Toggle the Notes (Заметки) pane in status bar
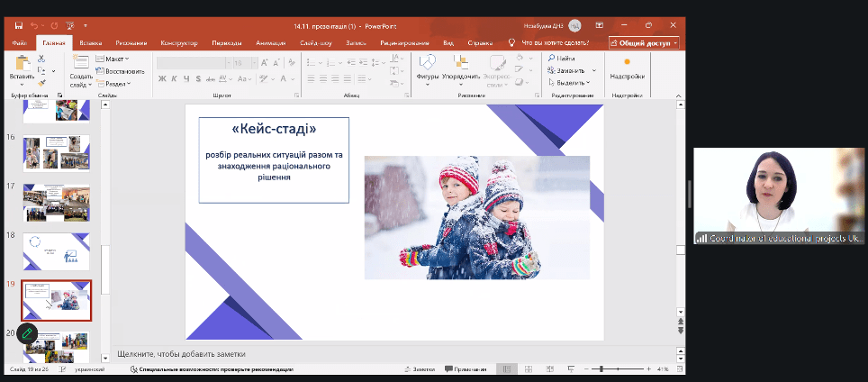This screenshot has height=382, width=868. pos(420,369)
